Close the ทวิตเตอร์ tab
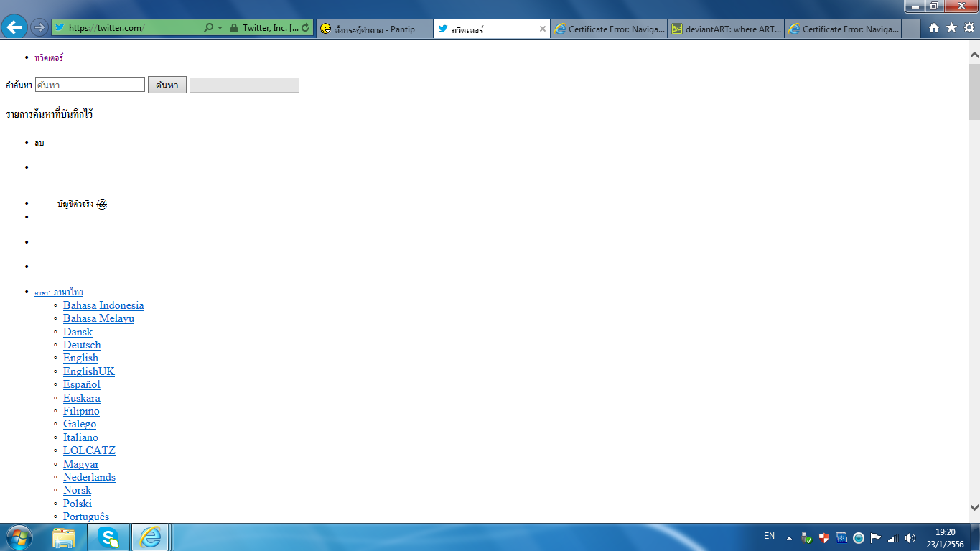Screen dimensions: 980x551 click(x=543, y=29)
